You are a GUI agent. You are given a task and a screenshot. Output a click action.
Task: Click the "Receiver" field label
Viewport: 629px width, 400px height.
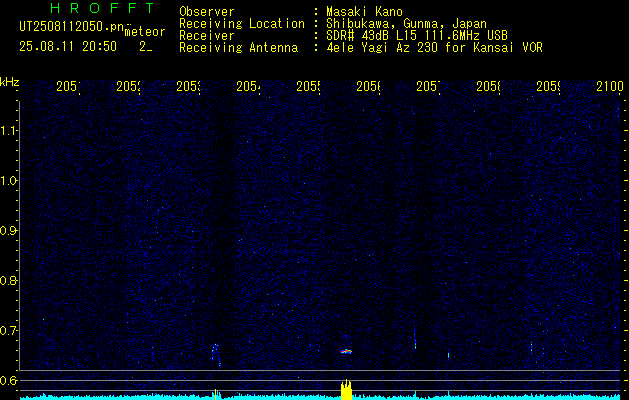pos(207,36)
